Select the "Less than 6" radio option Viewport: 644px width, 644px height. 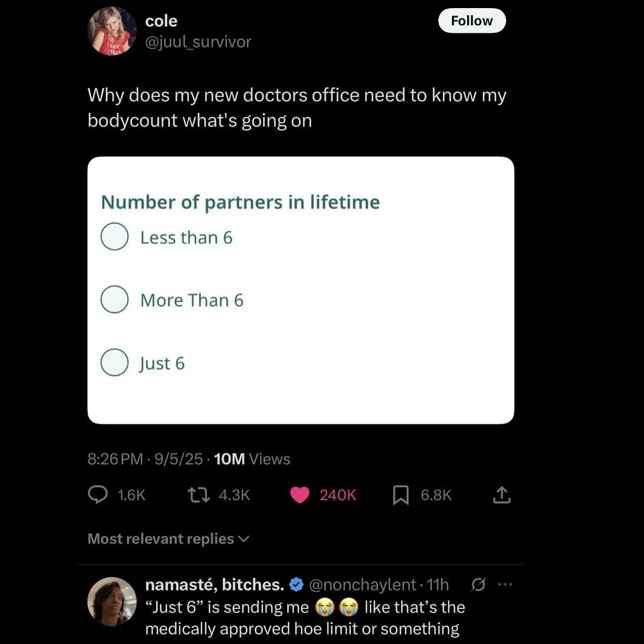(115, 237)
